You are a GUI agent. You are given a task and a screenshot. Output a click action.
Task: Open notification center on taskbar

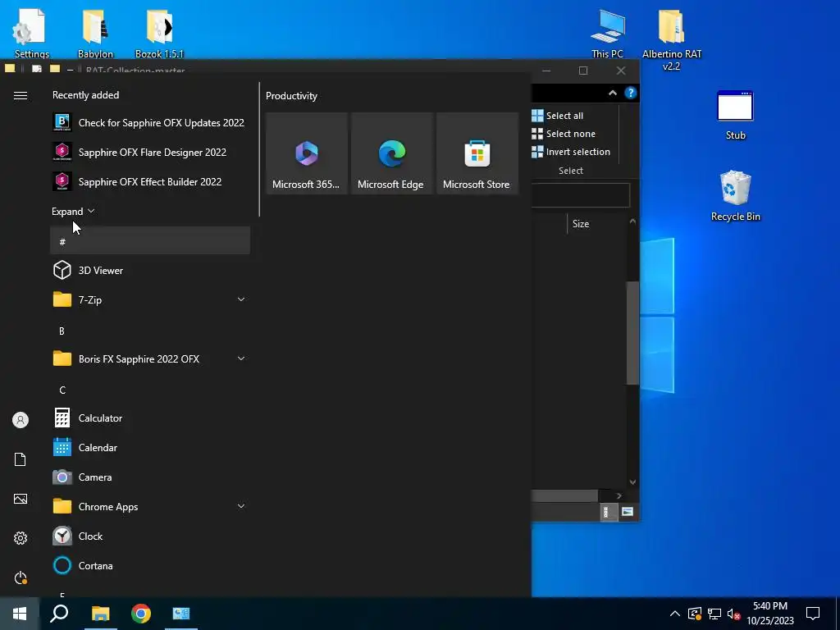point(813,614)
